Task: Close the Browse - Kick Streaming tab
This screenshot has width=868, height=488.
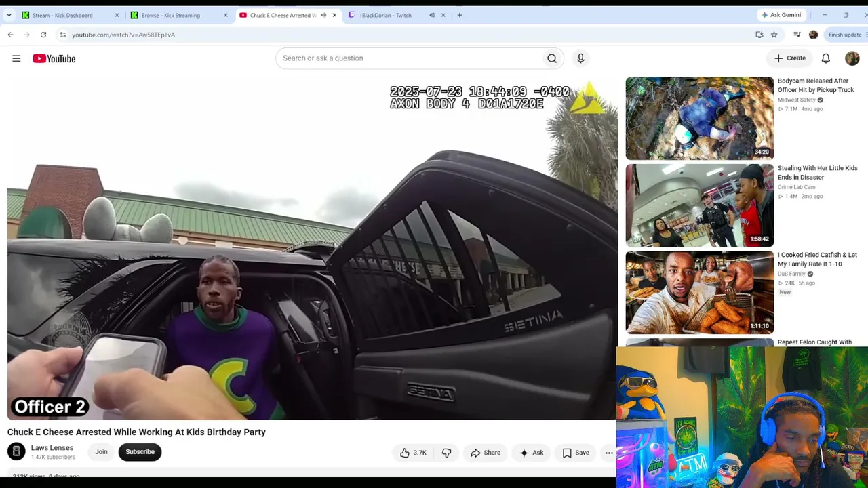Action: click(225, 15)
